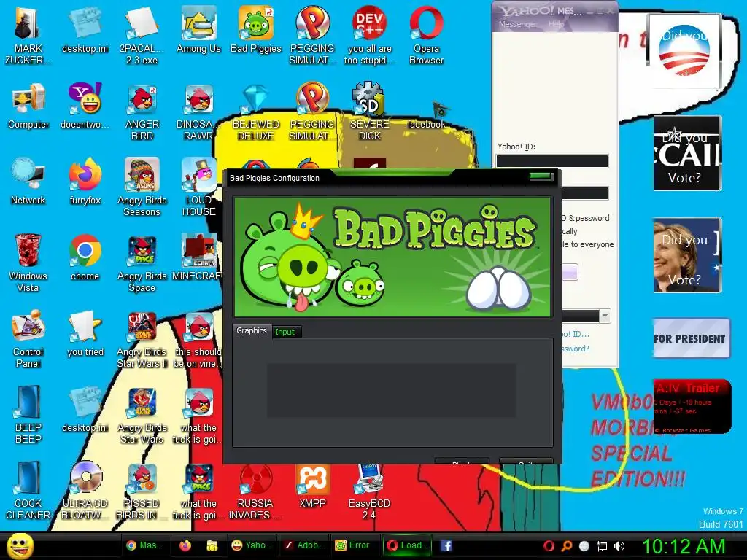Click the Obama 'Did you vote' gadget
747x560 pixels.
[x=684, y=51]
